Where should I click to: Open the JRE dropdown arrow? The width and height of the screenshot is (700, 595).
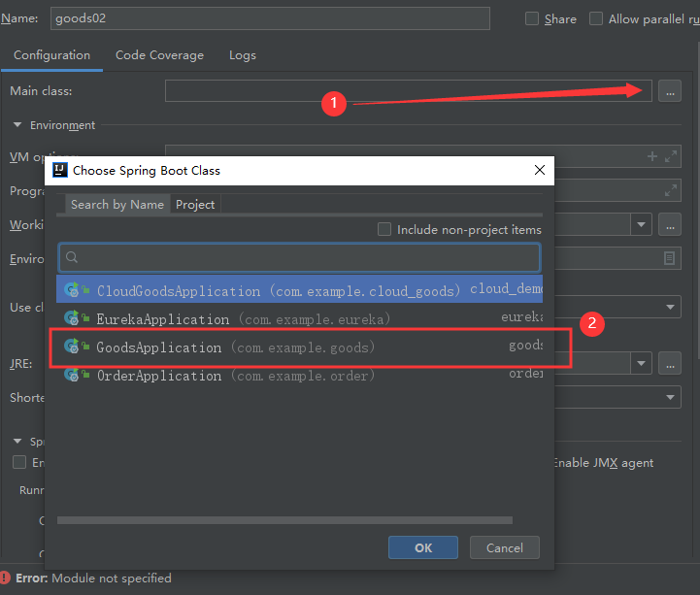point(641,363)
